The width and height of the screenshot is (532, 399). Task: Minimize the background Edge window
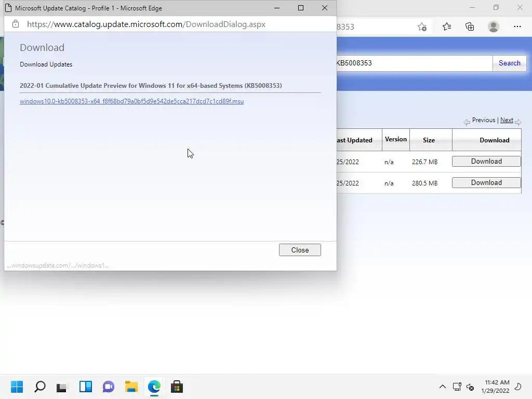tap(472, 7)
